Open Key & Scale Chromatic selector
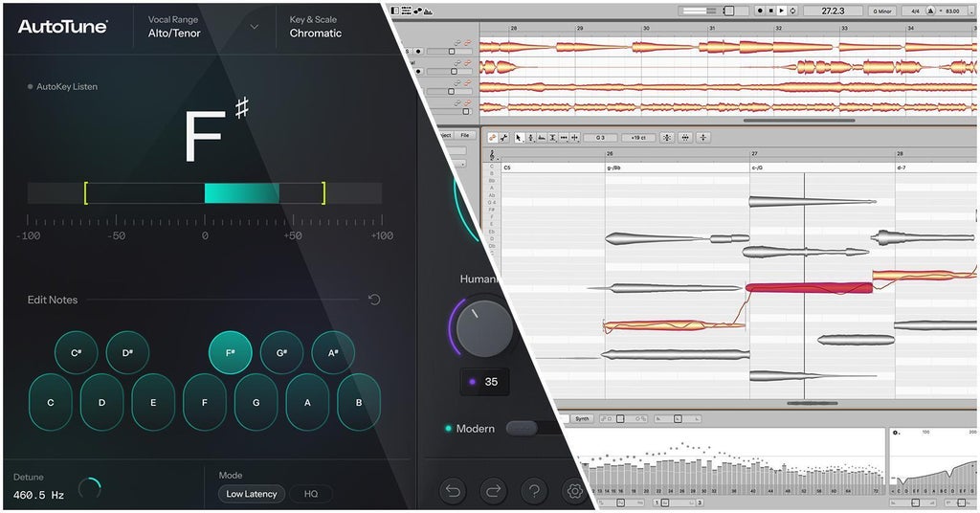 point(316,27)
